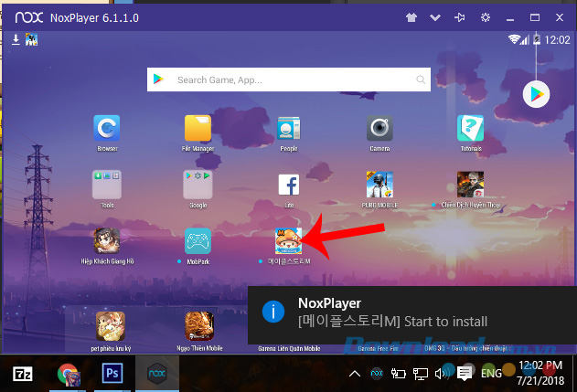Launch Facebook Lite app
577x392 pixels.
289,185
